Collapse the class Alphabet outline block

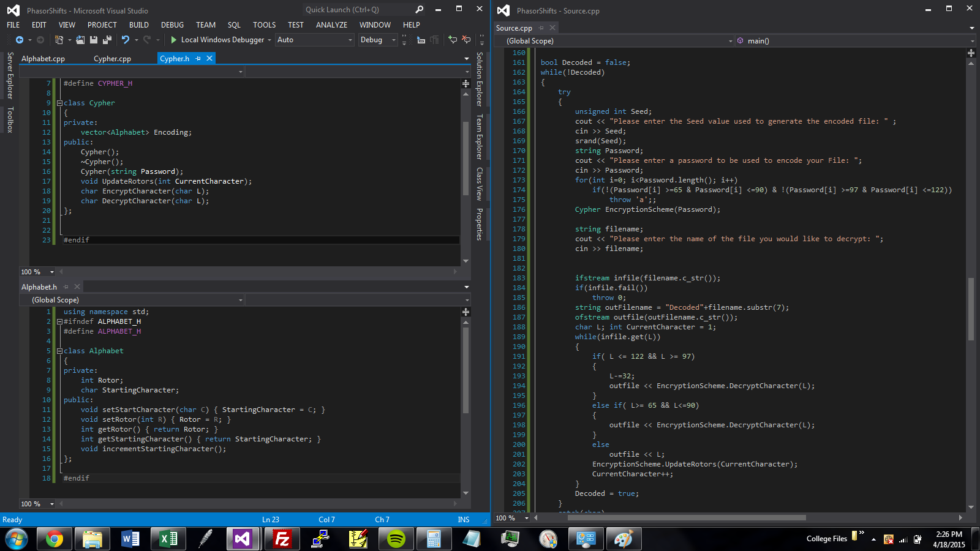(x=59, y=351)
